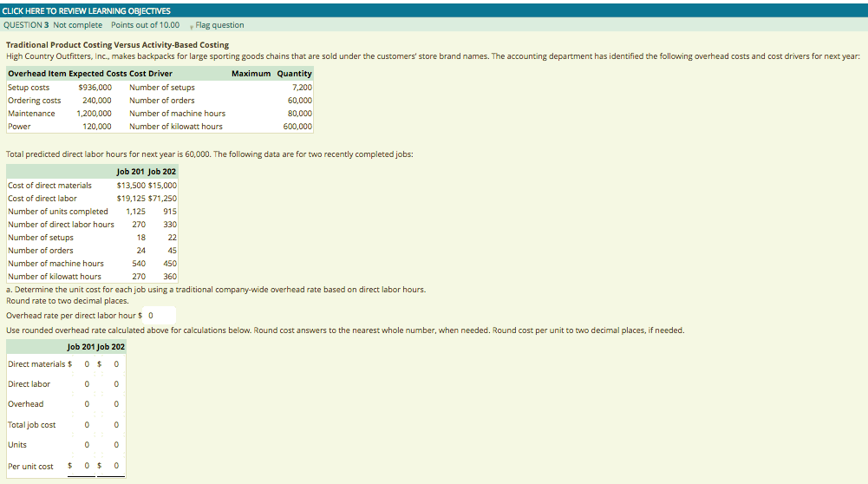The image size is (868, 484).
Task: Click the 'Job 201' header in the jobs data table
Action: [x=131, y=172]
